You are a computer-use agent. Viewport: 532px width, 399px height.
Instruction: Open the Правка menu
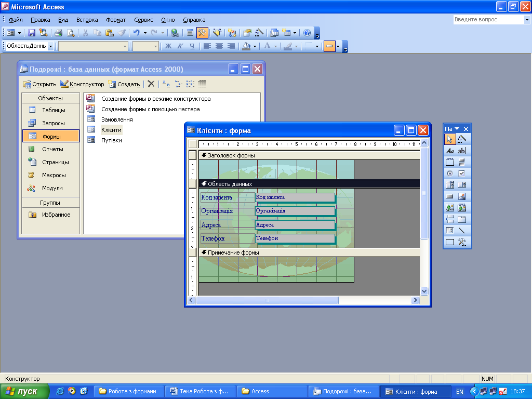(41, 20)
